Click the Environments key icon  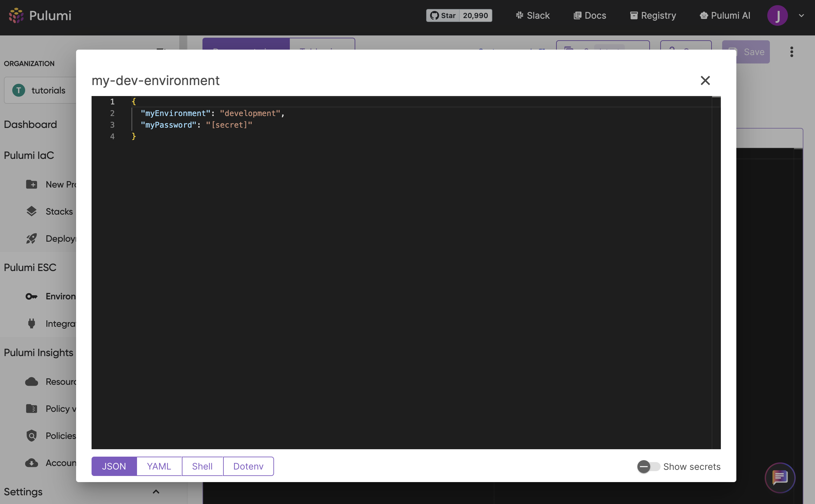(31, 296)
